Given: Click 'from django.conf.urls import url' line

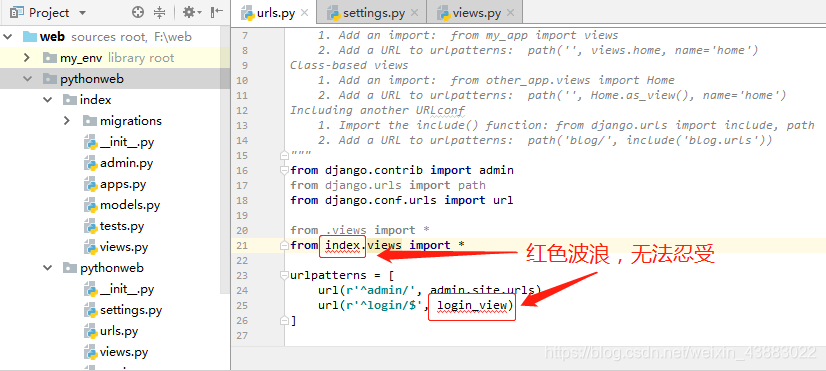Looking at the screenshot, I should click(402, 200).
